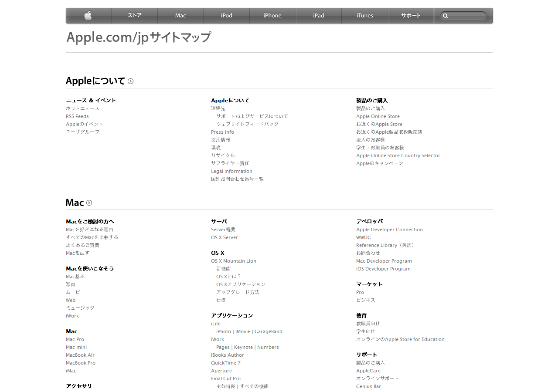This screenshot has height=392, width=558.
Task: Open the iTunes navigation tab
Action: click(x=364, y=16)
